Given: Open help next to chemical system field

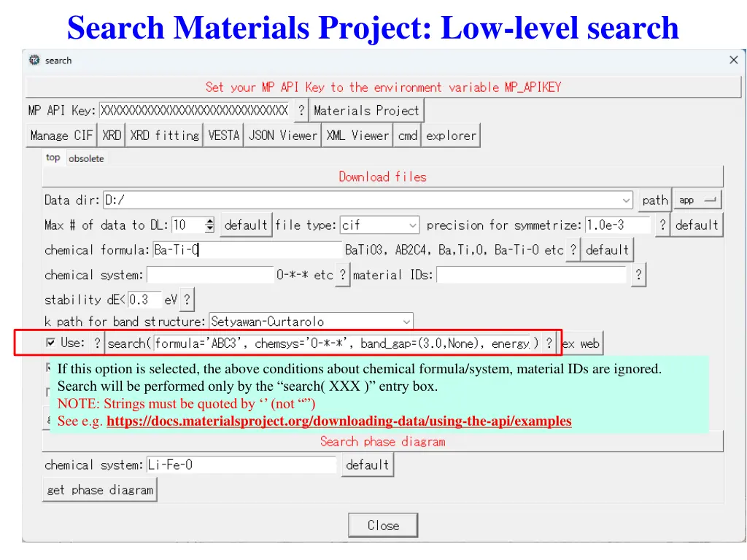Looking at the screenshot, I should click(343, 275).
